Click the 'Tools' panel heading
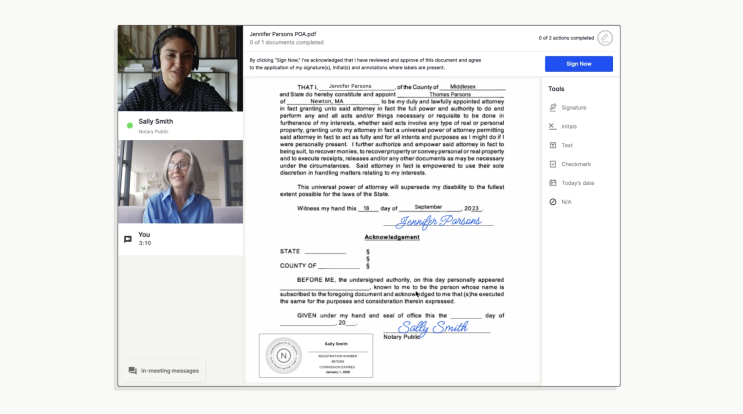Viewport: 743px width, 414px height. 556,89
